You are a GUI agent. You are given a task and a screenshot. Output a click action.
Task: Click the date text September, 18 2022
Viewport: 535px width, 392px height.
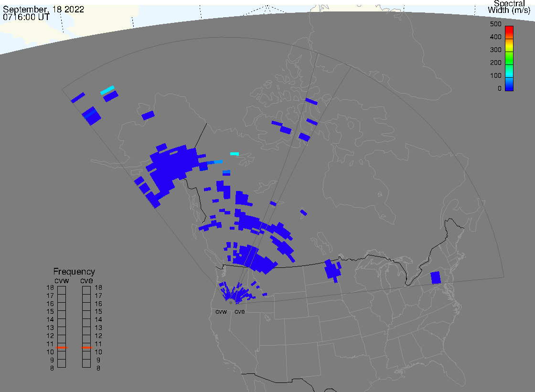(43, 9)
